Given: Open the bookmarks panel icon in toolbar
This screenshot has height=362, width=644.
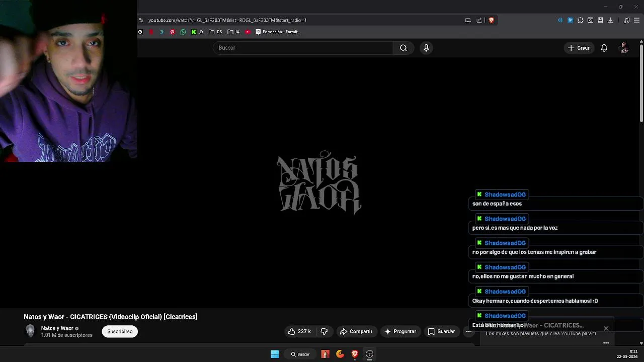Looking at the screenshot, I should (x=600, y=20).
